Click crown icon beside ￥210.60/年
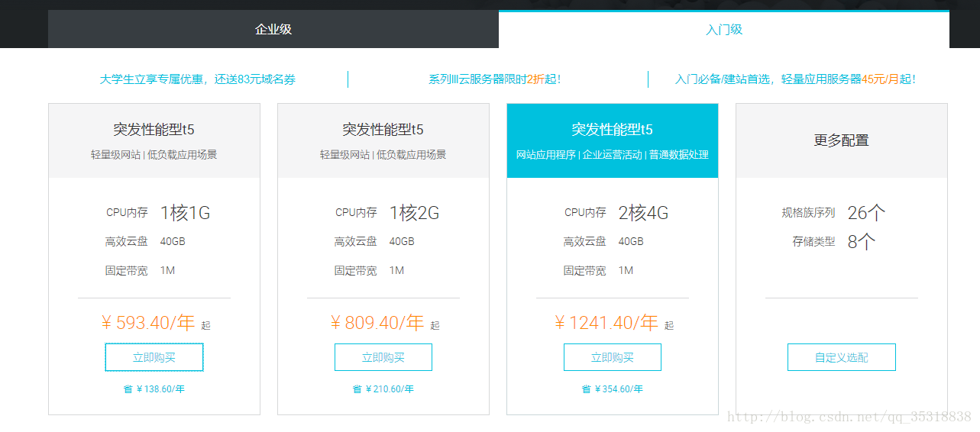This screenshot has width=980, height=432. [x=357, y=389]
